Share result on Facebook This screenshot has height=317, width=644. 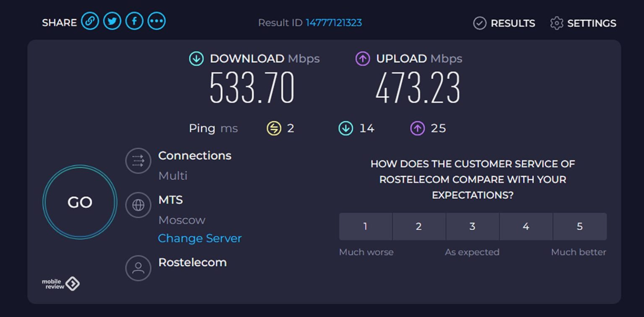[134, 21]
